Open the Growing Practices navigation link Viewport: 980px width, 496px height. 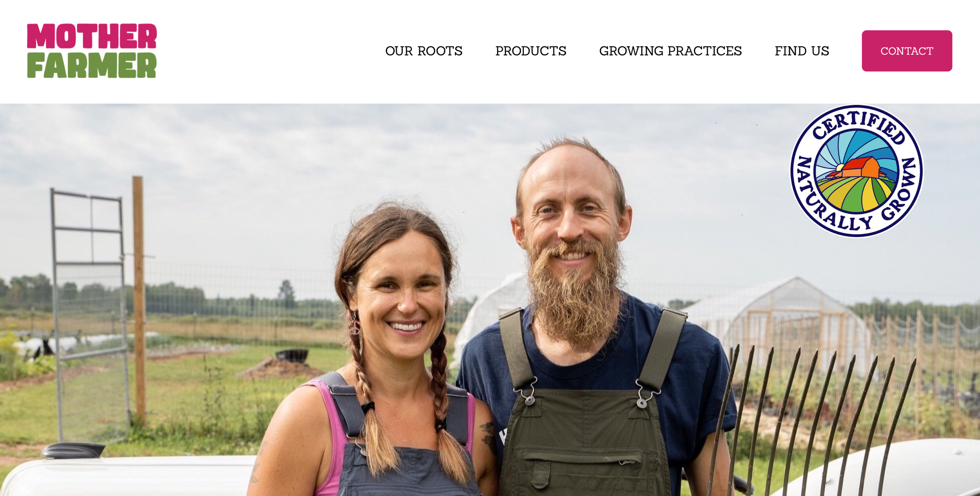670,51
